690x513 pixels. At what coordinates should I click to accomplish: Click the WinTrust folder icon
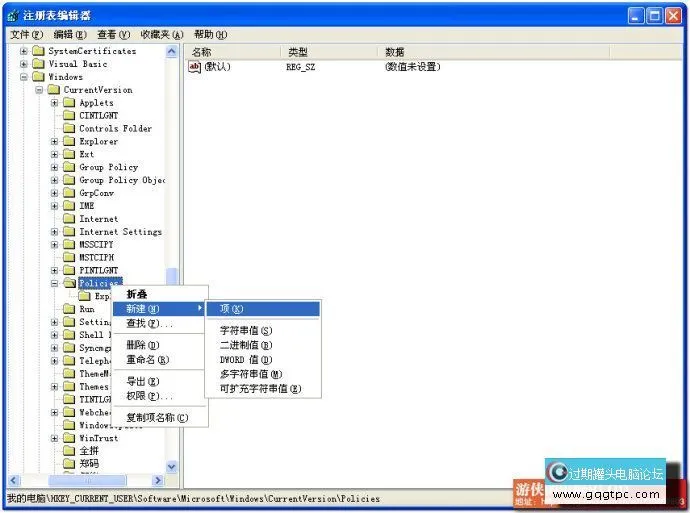pos(69,438)
